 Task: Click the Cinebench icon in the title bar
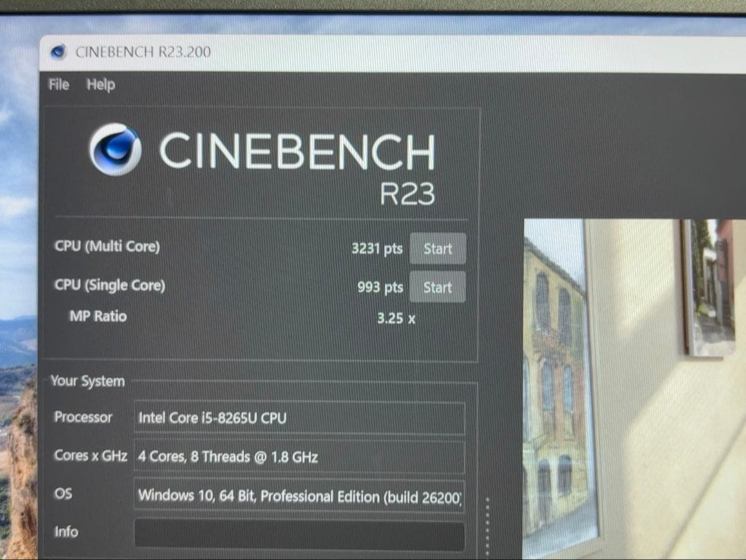click(x=58, y=51)
